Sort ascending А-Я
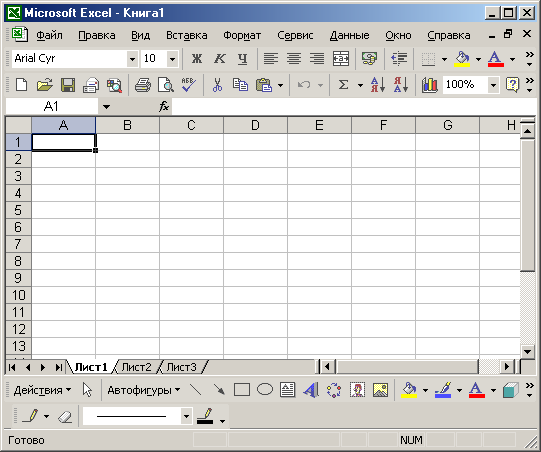 [378, 85]
